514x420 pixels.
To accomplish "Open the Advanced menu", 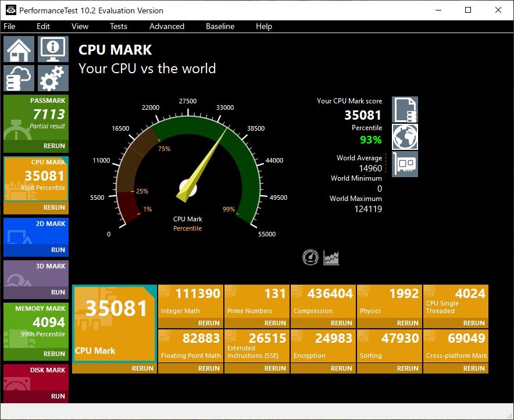I will (167, 26).
